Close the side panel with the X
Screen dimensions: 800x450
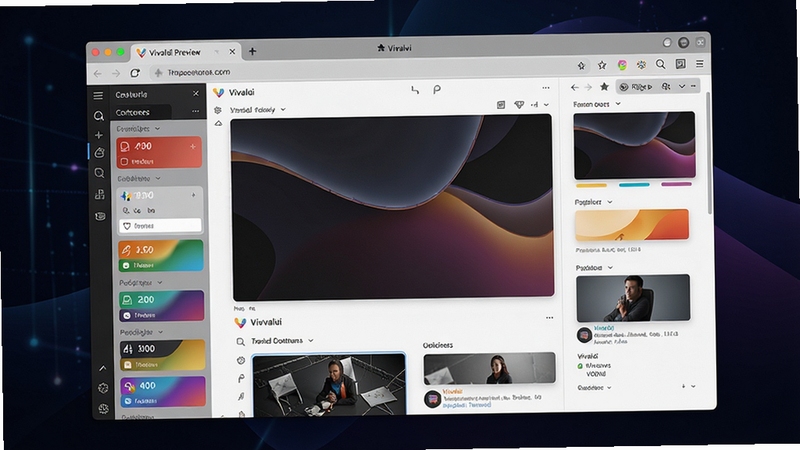pyautogui.click(x=196, y=93)
